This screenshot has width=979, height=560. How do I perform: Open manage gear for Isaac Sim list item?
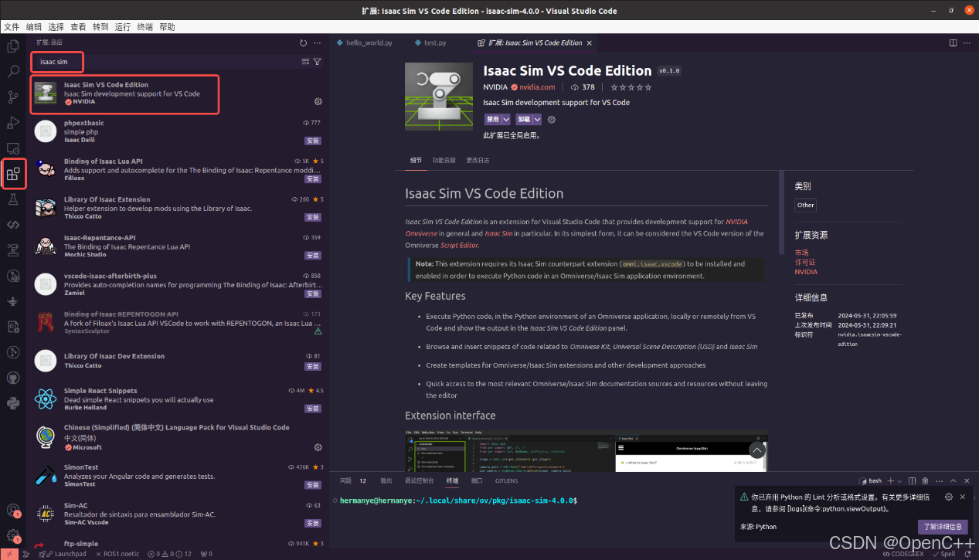(x=318, y=101)
